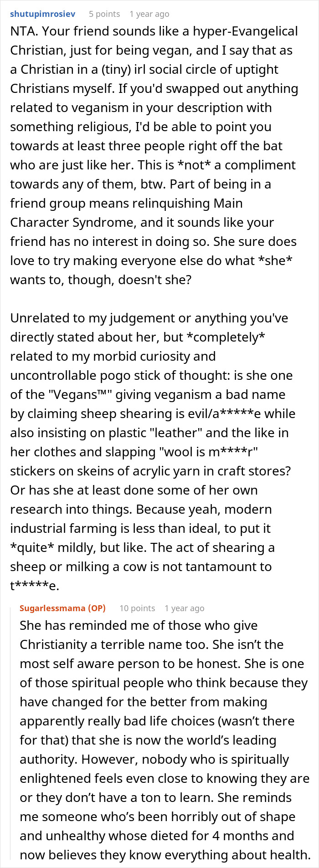Image resolution: width=319 pixels, height=868 pixels.
Task: Click the emphasized word '*not*'
Action: click(x=190, y=165)
